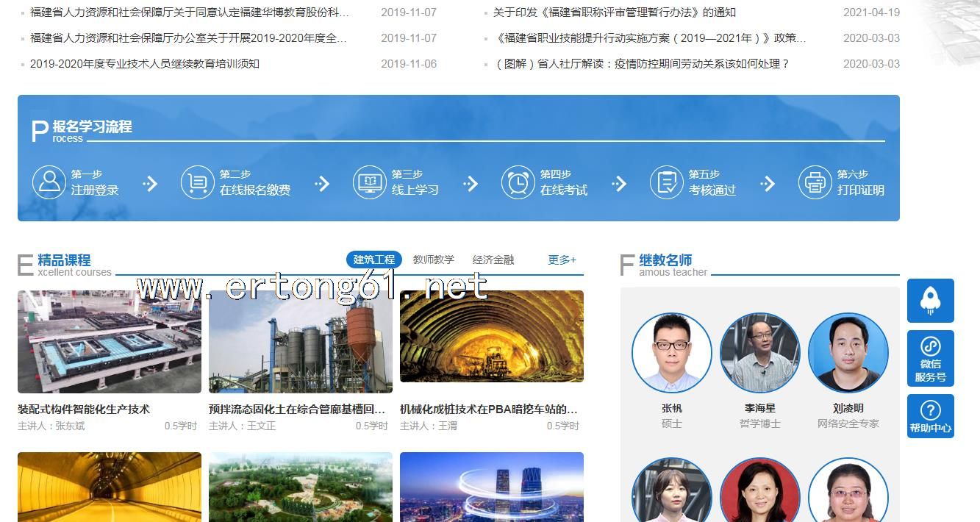Viewport: 980px width, 522px height.
Task: Open the 微信服务号 side button
Action: pyautogui.click(x=930, y=358)
